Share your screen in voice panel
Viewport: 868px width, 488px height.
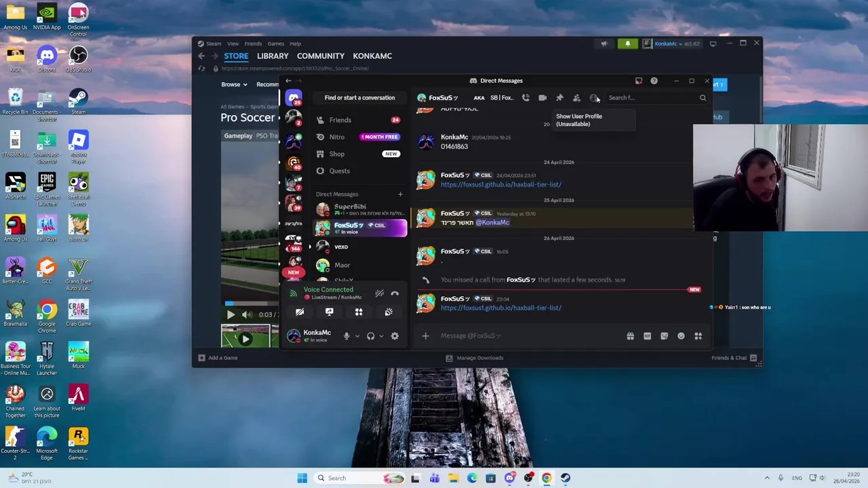tap(330, 312)
